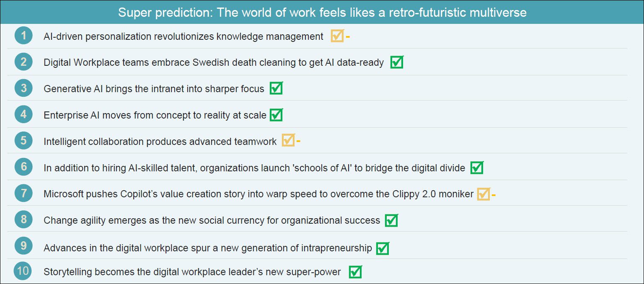
Task: Toggle yellow checkbox for Intelligent collaboration
Action: [x=288, y=141]
